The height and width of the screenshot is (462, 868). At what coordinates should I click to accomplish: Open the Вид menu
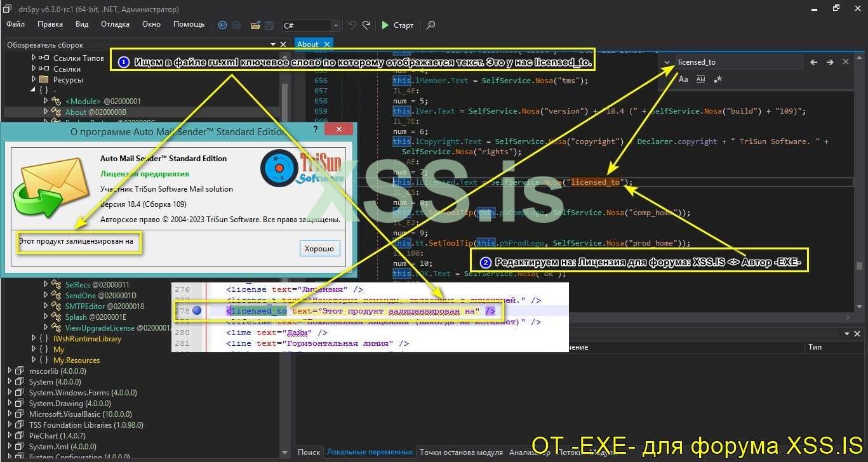(x=82, y=24)
